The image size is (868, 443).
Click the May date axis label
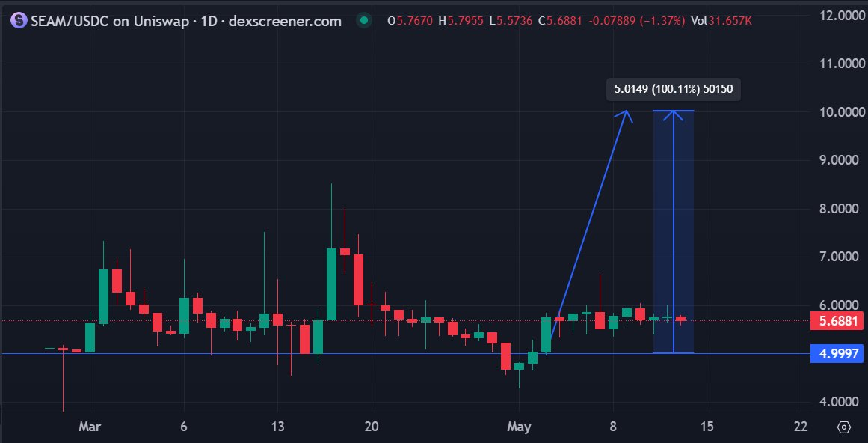pyautogui.click(x=520, y=427)
